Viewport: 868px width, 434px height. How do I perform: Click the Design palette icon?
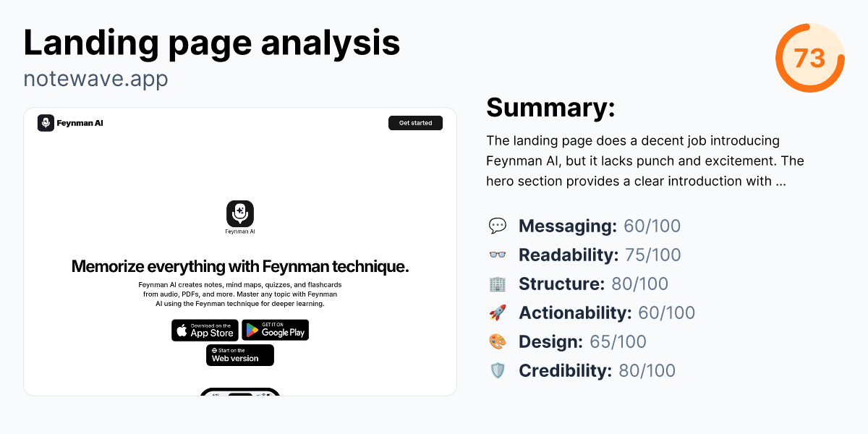click(498, 341)
